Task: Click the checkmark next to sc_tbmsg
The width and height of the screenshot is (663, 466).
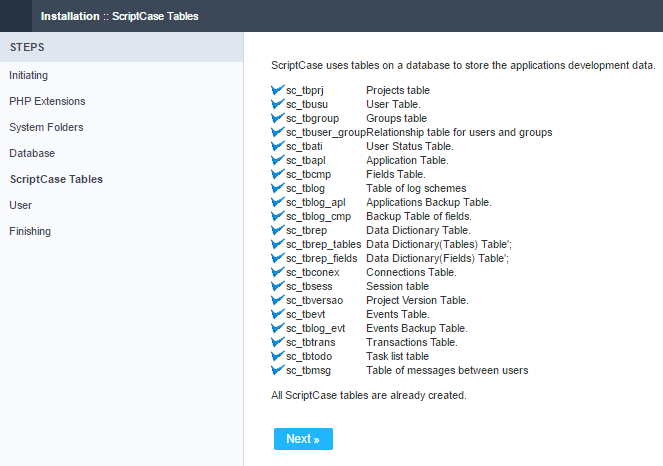Action: pos(278,370)
